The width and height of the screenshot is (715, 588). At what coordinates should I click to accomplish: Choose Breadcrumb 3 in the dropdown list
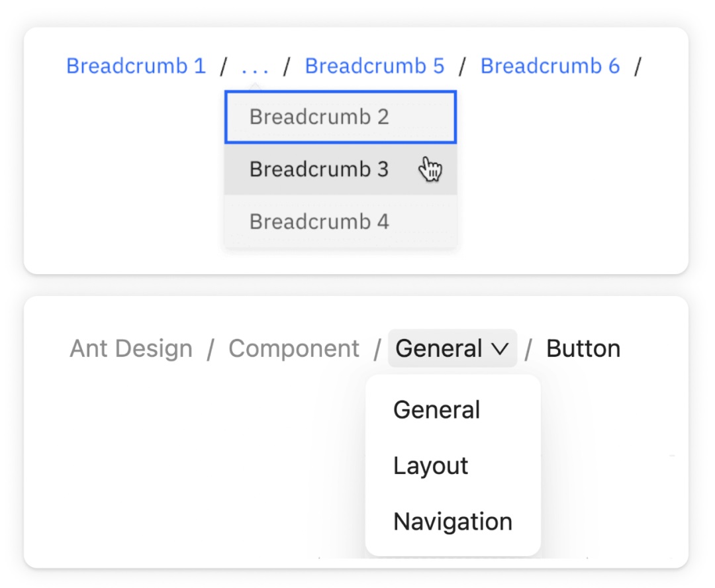point(319,170)
